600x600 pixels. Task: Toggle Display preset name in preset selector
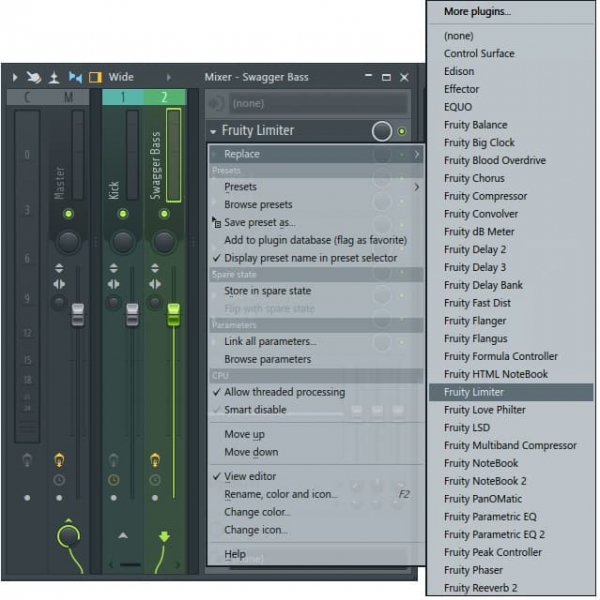317,258
